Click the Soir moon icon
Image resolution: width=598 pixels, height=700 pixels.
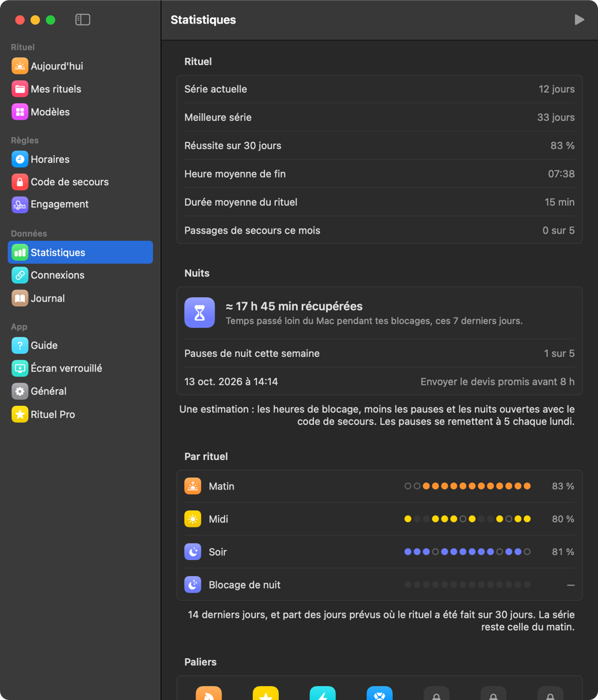[192, 552]
